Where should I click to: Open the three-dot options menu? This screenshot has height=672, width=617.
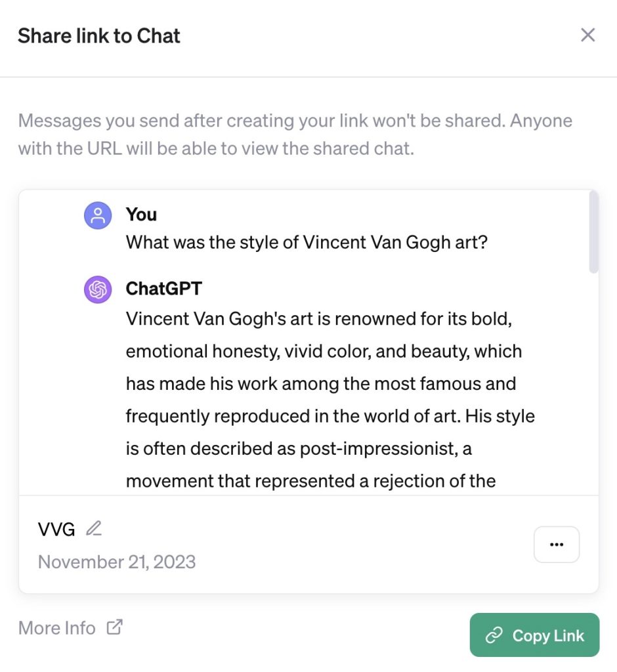tap(557, 544)
